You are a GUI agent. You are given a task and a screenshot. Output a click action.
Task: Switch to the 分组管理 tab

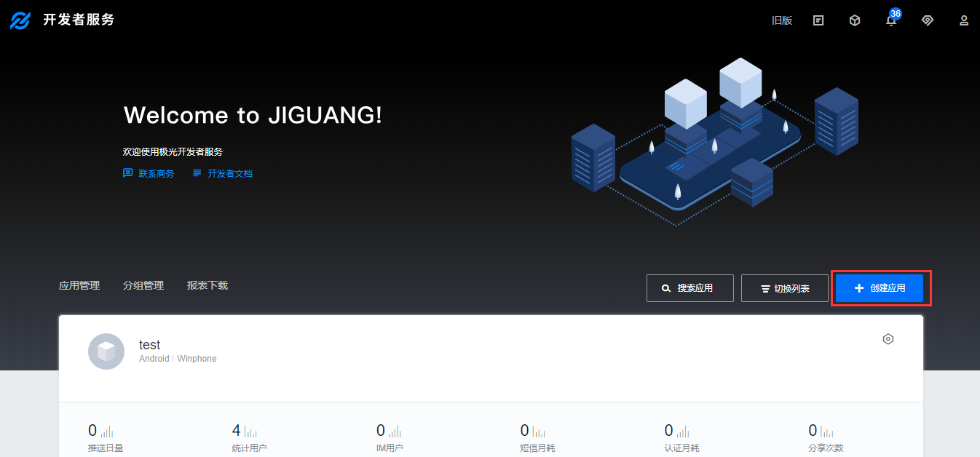click(x=143, y=285)
